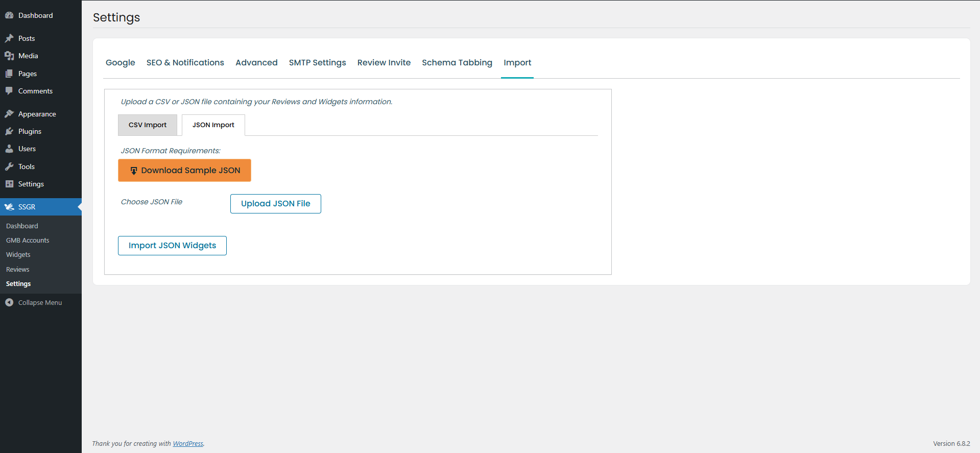Open Dashboard in the main sidebar menu
This screenshot has height=453, width=980.
[41, 15]
